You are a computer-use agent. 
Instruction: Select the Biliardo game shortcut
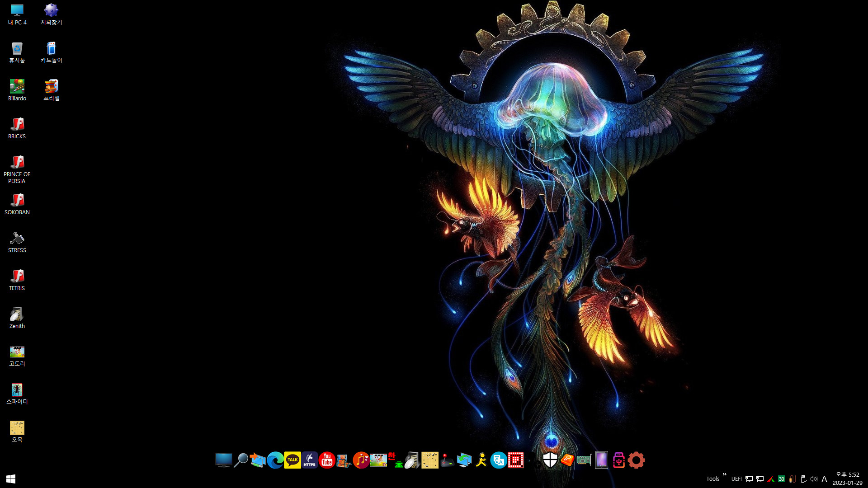(x=17, y=90)
